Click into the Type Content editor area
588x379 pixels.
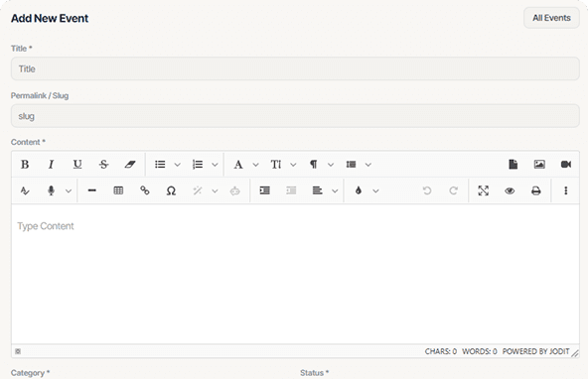295,274
